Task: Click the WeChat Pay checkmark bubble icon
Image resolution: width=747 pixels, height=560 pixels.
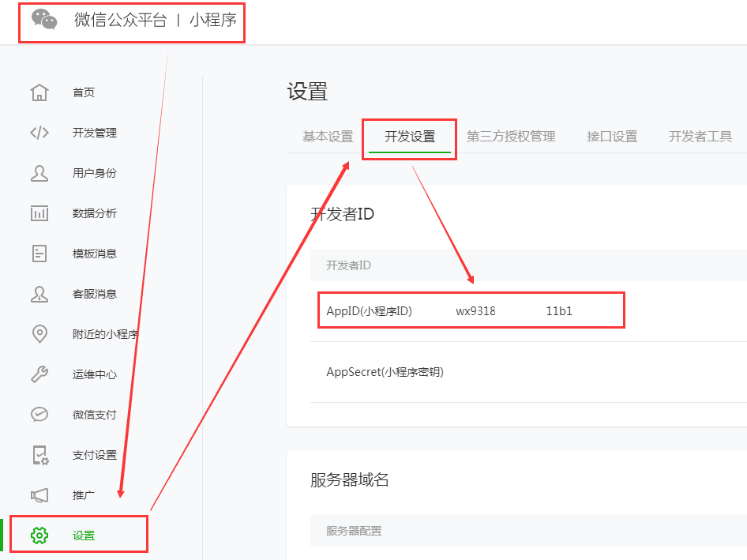Action: [39, 415]
